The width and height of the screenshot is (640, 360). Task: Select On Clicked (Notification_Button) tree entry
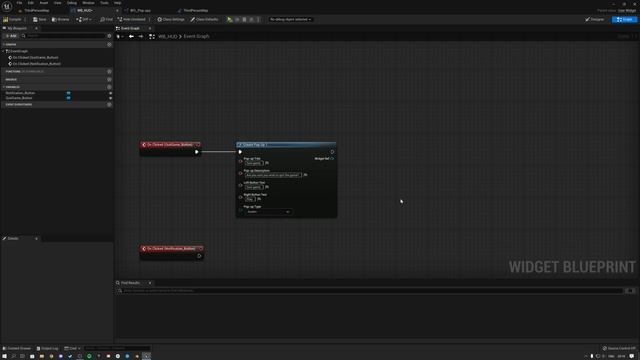click(36, 64)
